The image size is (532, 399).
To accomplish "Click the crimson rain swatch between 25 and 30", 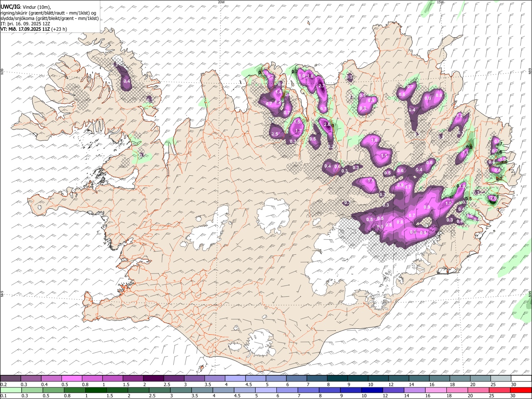I will (x=500, y=390).
